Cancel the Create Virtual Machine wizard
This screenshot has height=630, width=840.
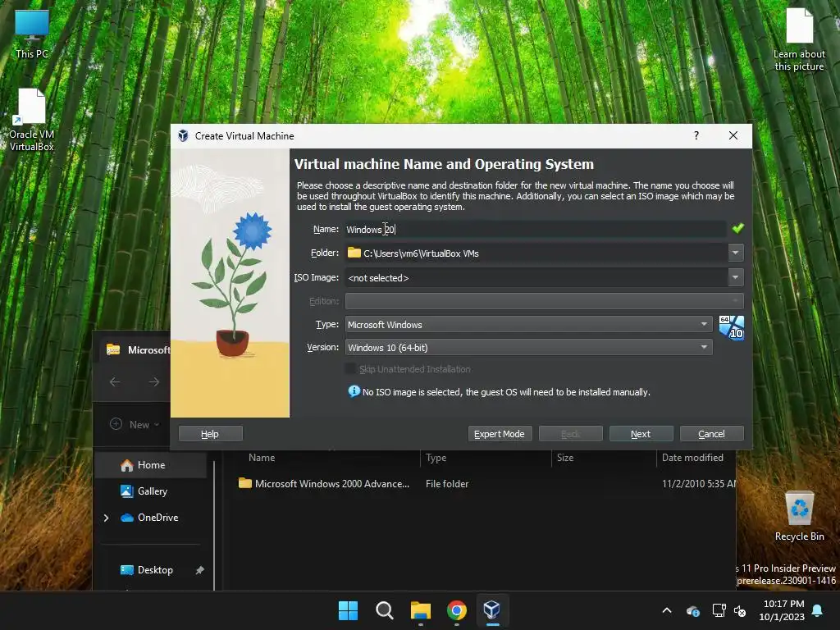click(x=711, y=434)
